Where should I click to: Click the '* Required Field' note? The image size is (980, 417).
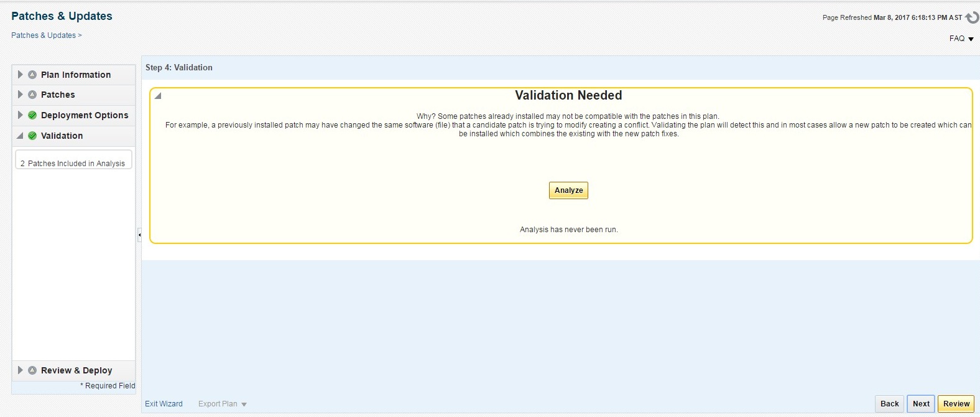108,386
